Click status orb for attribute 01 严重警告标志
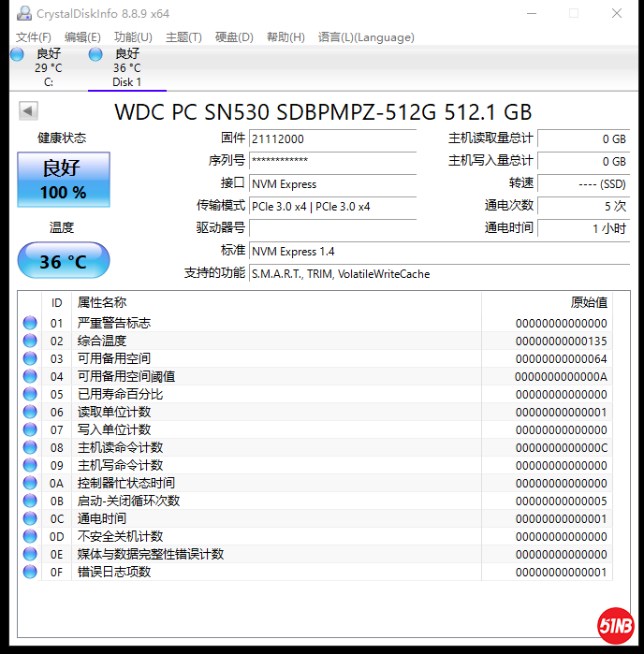 pos(30,323)
